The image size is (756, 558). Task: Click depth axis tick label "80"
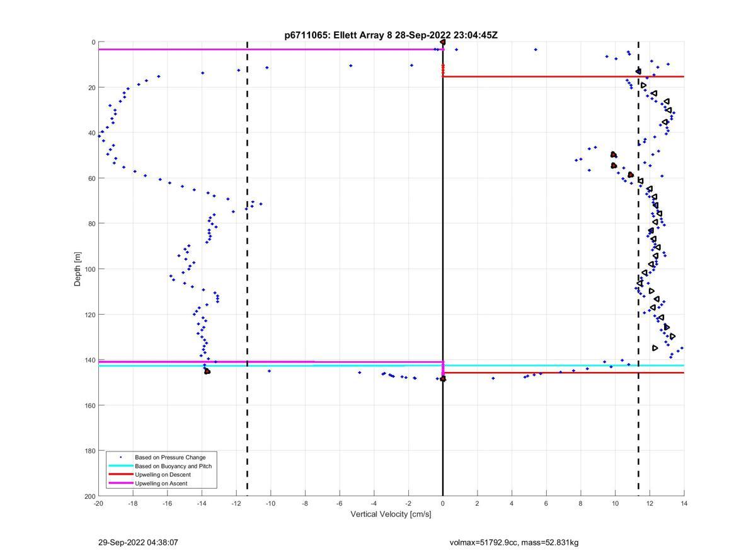(x=91, y=224)
